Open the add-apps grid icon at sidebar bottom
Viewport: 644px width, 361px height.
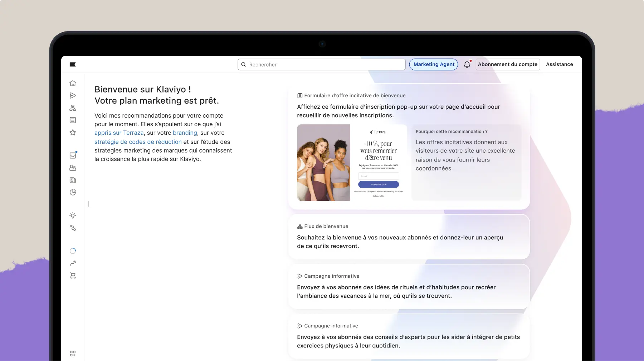click(x=73, y=353)
